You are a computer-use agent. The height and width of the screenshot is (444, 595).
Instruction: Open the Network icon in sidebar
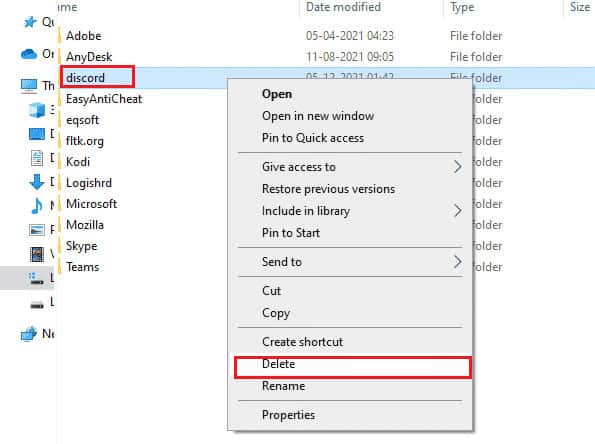point(29,334)
